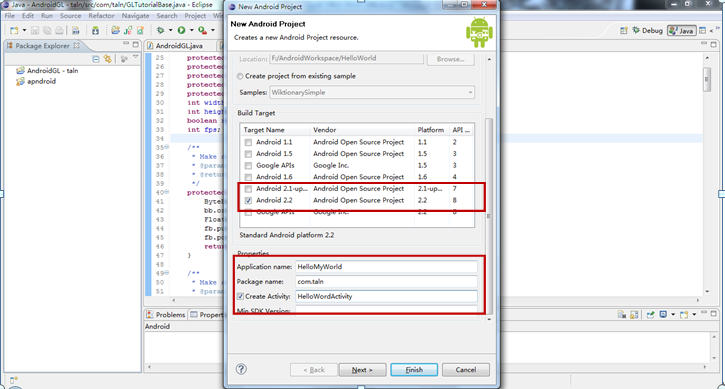The height and width of the screenshot is (389, 725).
Task: Open Package Explorer view menu triangle
Action: 135,57
